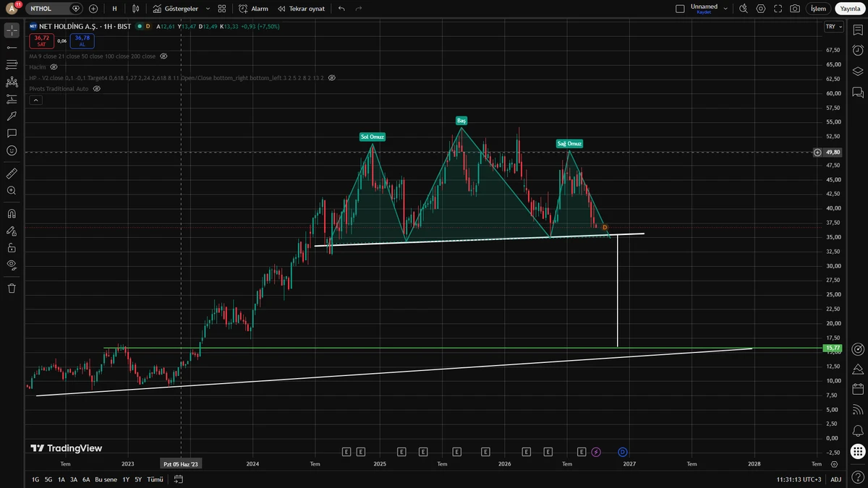Toggle visibility of the Hacim indicator
The width and height of the screenshot is (868, 488).
[54, 67]
